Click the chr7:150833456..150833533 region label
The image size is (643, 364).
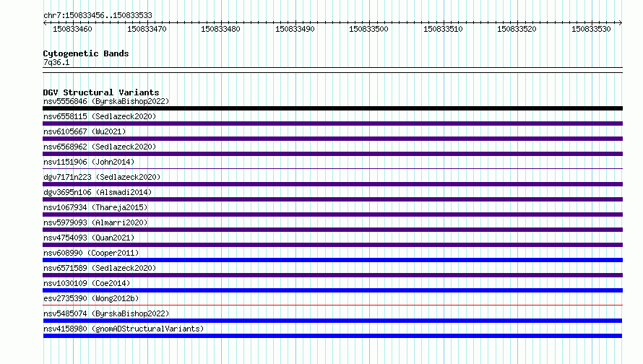(98, 15)
